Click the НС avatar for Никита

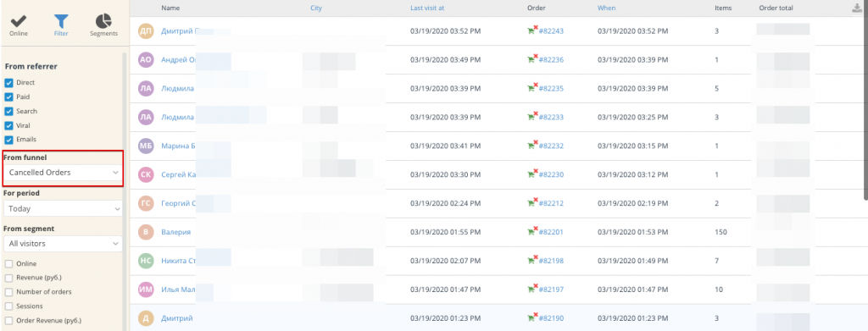point(146,260)
